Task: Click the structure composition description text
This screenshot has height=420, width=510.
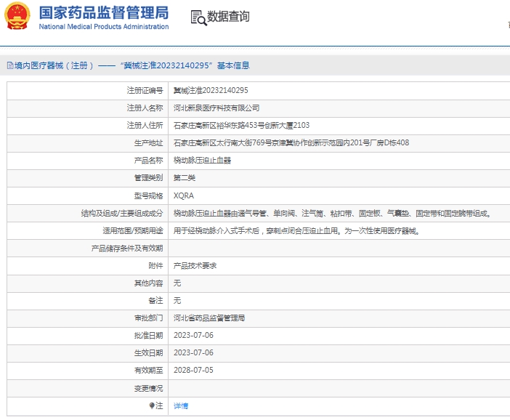Action: 332,214
